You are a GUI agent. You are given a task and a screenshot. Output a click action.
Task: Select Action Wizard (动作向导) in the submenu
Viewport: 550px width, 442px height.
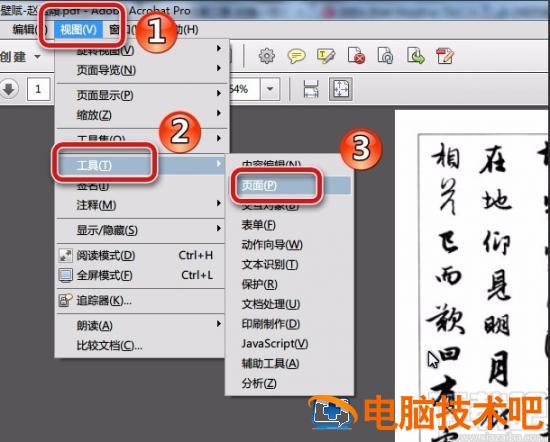[289, 245]
